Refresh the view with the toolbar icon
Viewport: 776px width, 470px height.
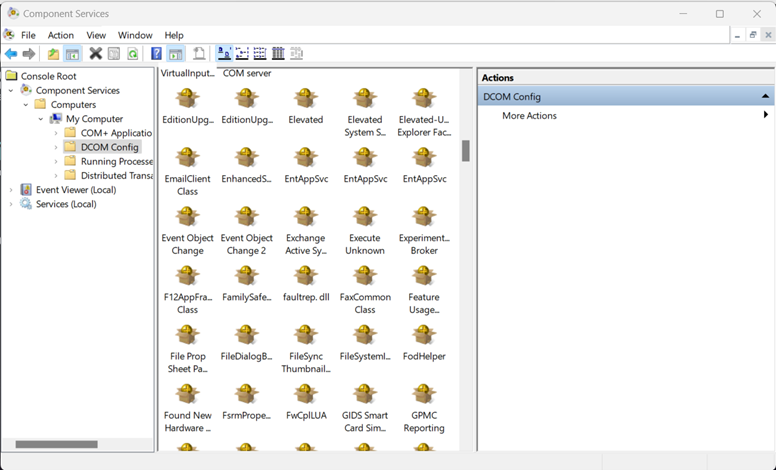132,53
